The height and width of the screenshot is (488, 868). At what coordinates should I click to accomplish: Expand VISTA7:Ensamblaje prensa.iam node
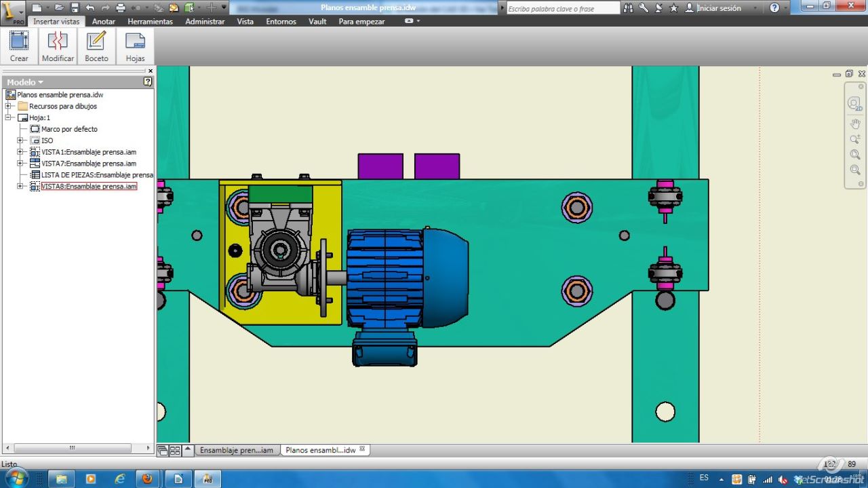20,163
